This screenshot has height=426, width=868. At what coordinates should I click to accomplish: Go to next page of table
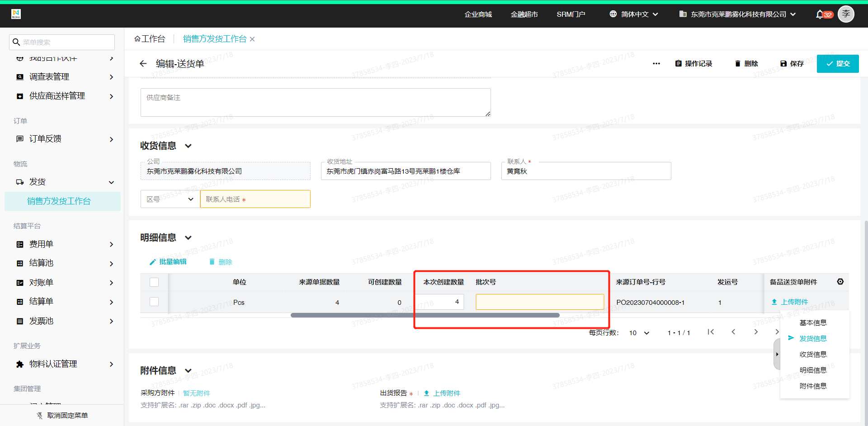[756, 332]
